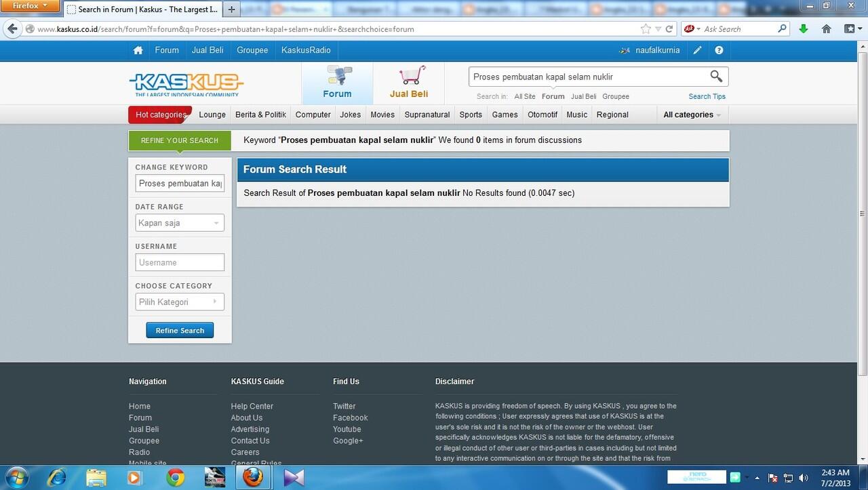Screen dimensions: 868x490
Task: Open the Berita & Politik category
Action: [260, 115]
